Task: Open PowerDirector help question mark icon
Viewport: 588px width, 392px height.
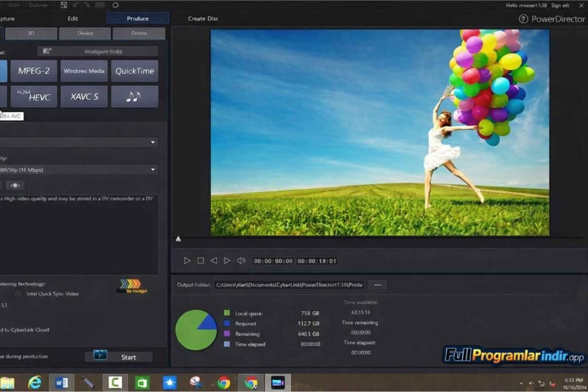Action: point(523,19)
